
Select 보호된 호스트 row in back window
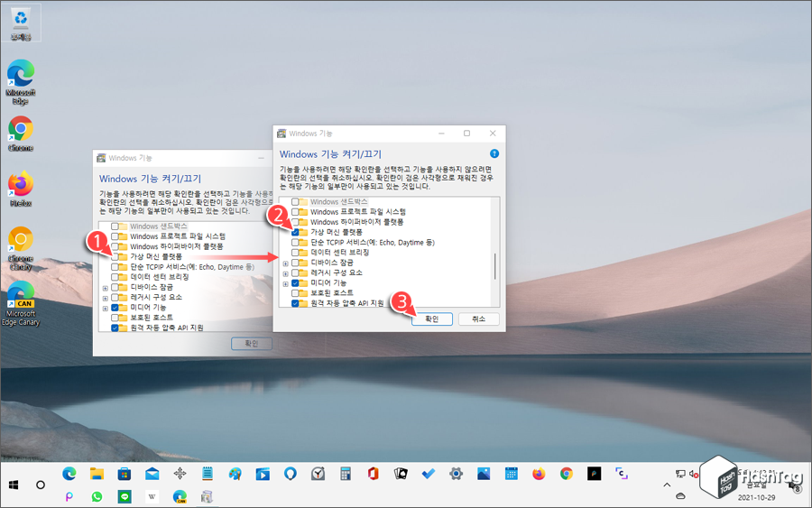coord(152,318)
